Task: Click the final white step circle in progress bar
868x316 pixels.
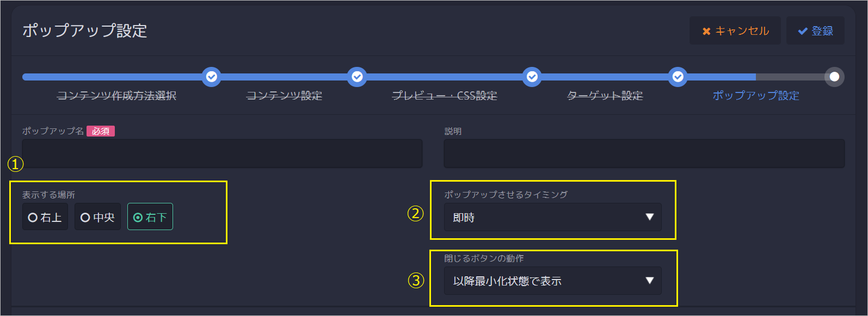Action: point(834,77)
